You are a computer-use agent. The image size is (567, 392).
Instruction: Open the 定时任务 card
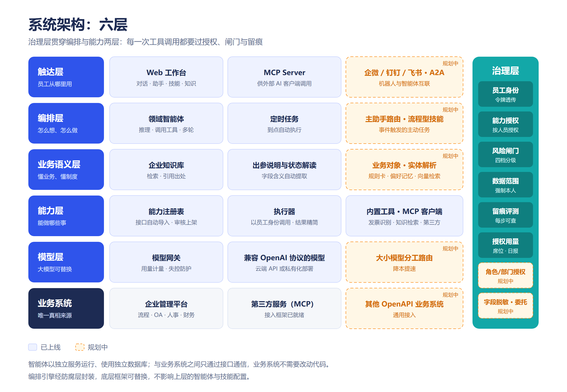[284, 123]
